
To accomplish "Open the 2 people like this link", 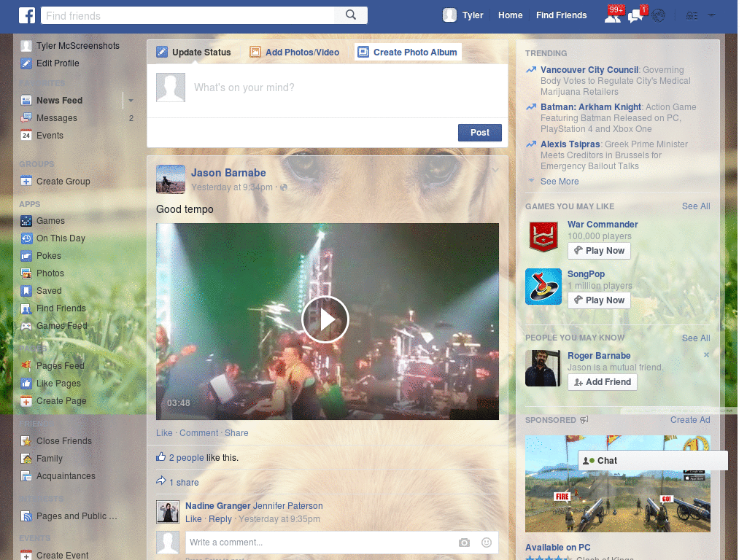I will [186, 458].
